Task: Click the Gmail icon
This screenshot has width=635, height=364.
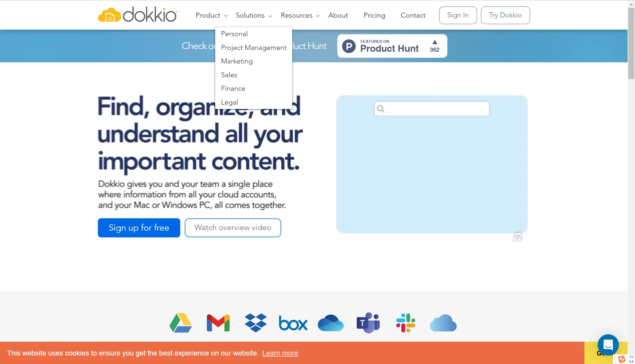Action: (218, 323)
